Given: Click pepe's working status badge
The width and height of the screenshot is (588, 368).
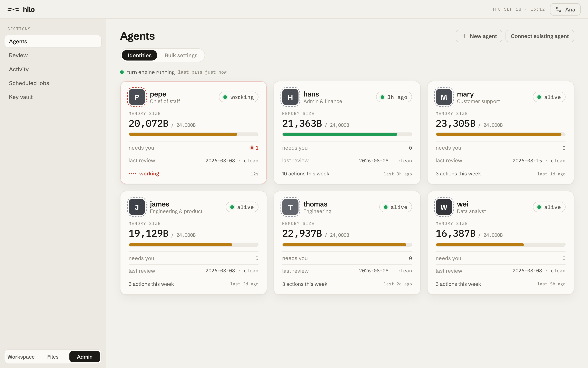Looking at the screenshot, I should tap(238, 97).
